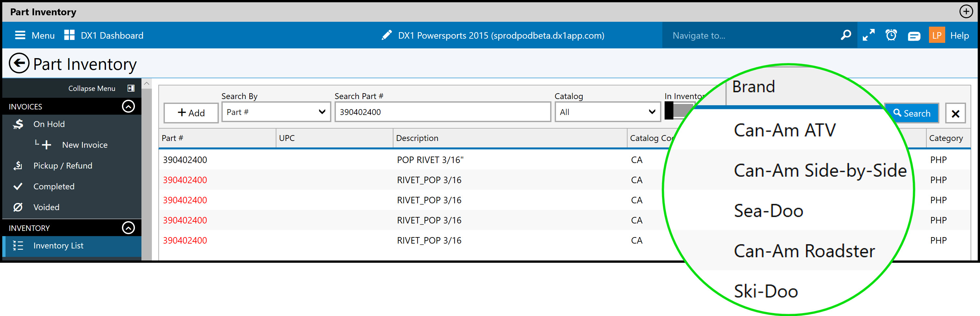Select the Ski-Doo brand entry
980x316 pixels.
(766, 291)
